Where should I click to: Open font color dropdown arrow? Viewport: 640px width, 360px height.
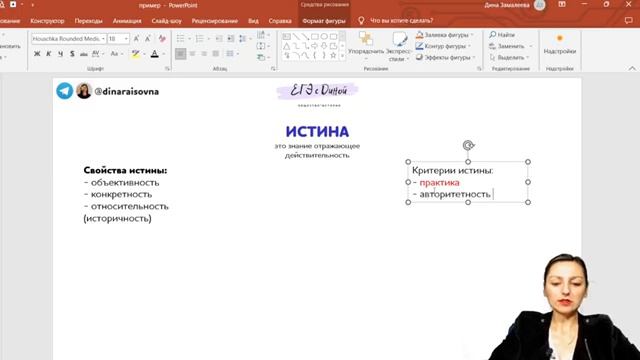164,54
